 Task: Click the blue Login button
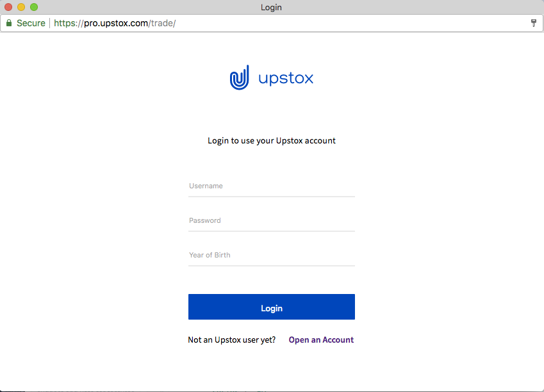[271, 307]
